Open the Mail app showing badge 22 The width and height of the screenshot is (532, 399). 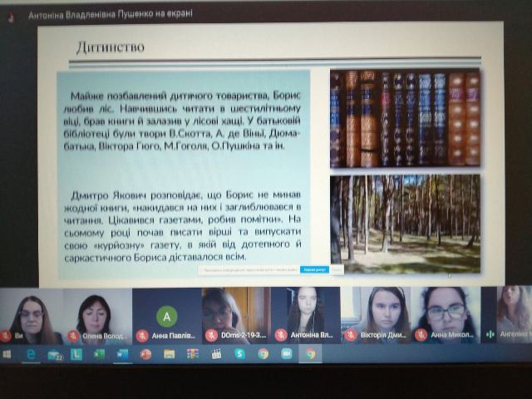[x=55, y=355]
